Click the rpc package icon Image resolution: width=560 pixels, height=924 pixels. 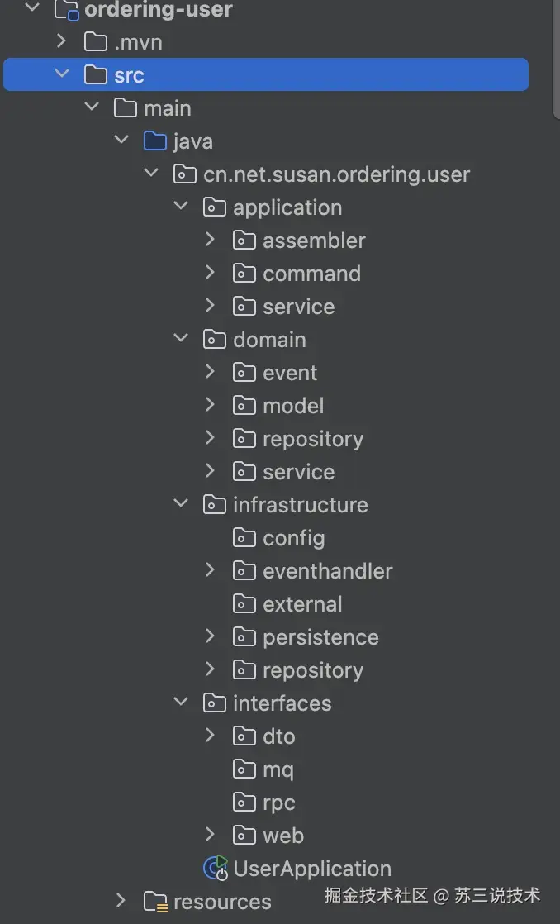[x=244, y=803]
